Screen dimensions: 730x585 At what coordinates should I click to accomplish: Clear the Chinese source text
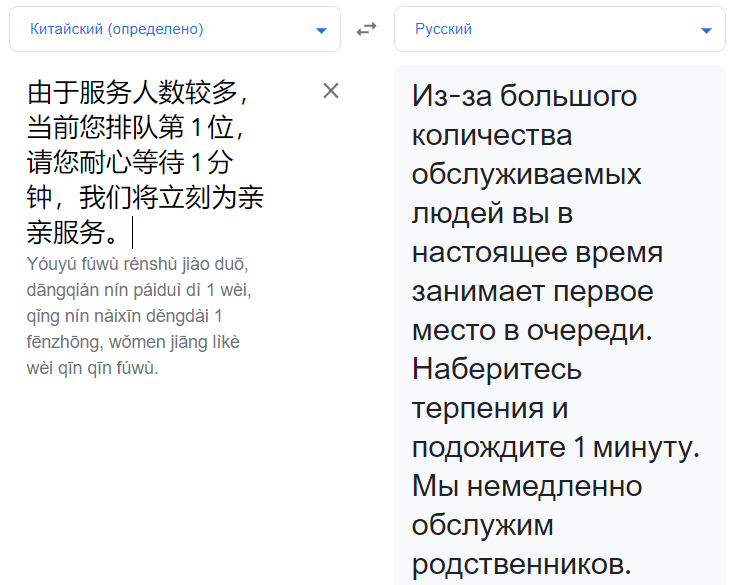click(x=331, y=91)
